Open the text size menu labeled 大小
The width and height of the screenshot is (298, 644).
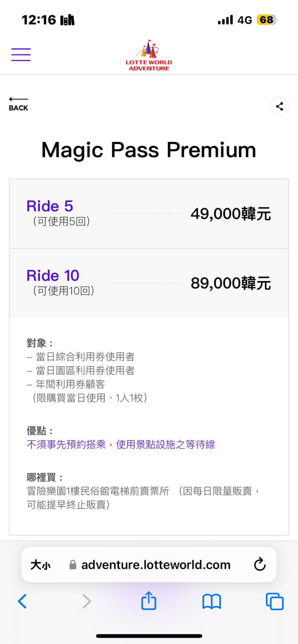click(x=40, y=564)
